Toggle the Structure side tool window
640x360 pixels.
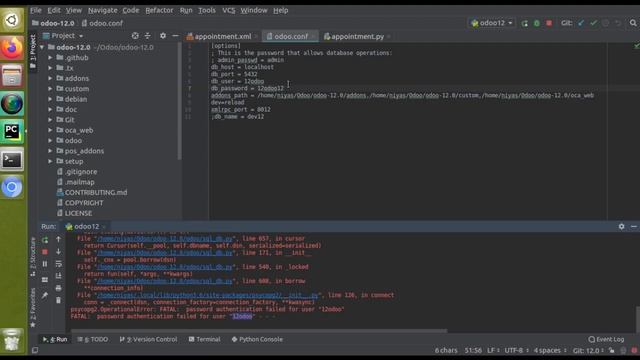tap(33, 257)
